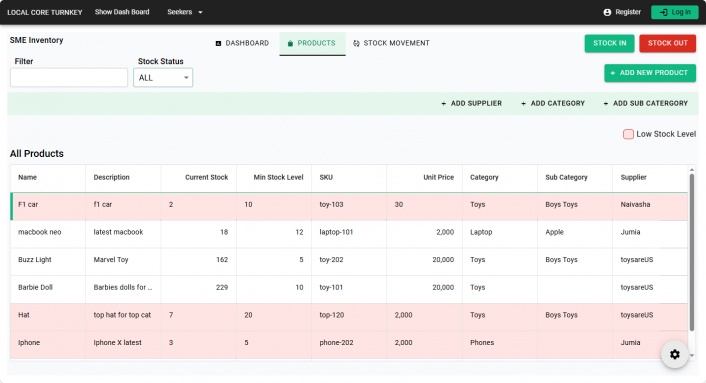Enable the Low Stock Level checkbox
The image size is (706, 383).
(x=628, y=134)
